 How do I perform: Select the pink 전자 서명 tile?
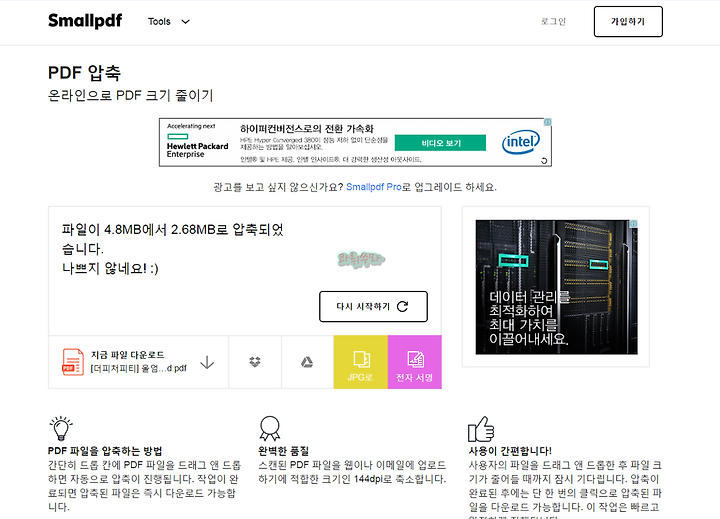pos(415,362)
